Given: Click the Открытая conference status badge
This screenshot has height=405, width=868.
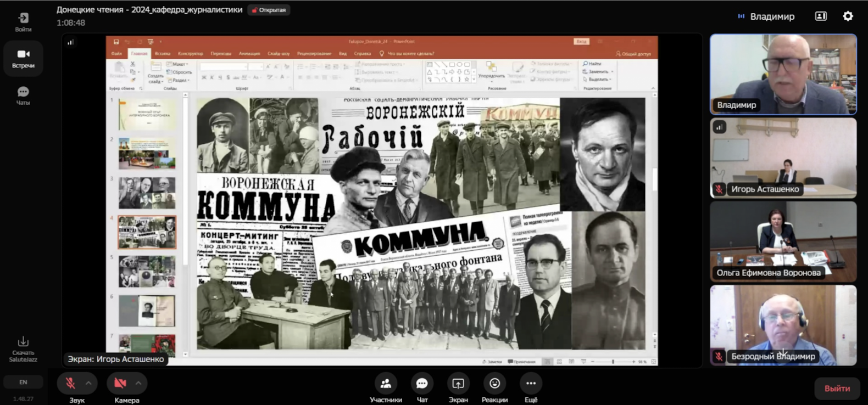Looking at the screenshot, I should point(269,10).
